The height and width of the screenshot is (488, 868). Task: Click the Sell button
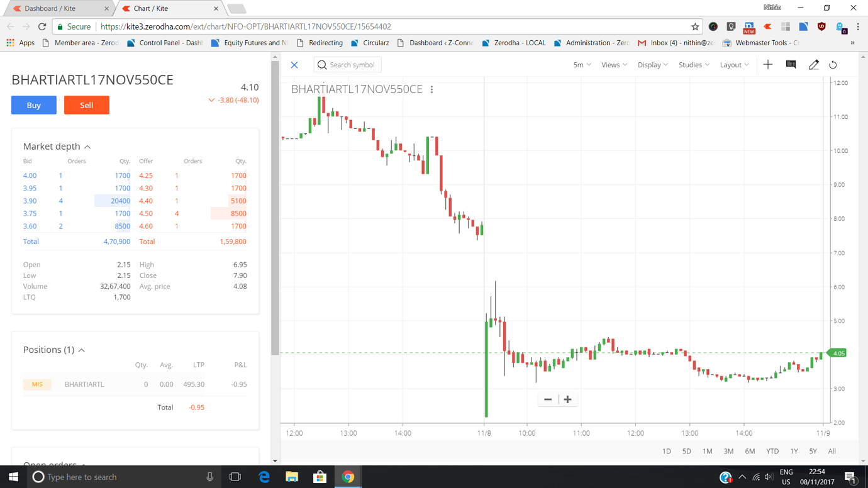(86, 105)
